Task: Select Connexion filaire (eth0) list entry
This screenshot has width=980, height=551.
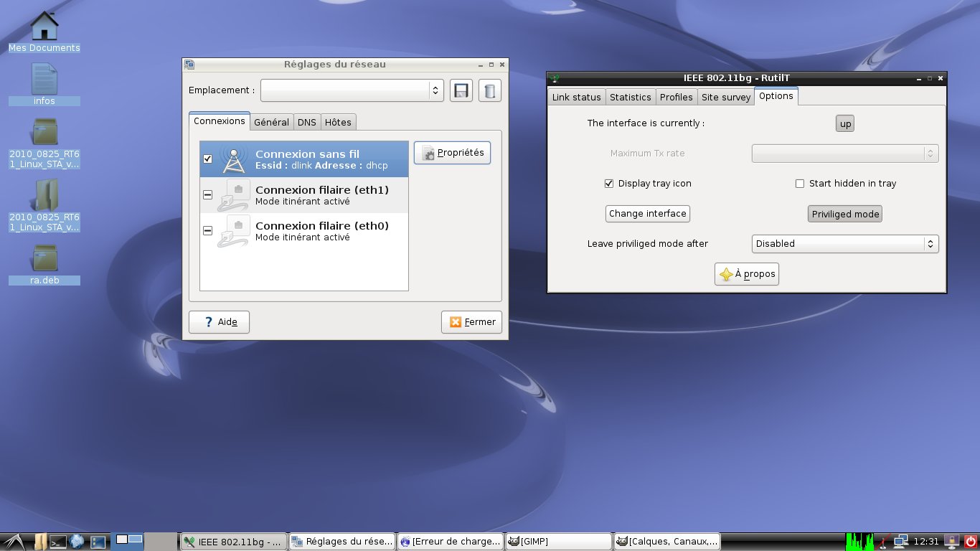Action: 321,230
